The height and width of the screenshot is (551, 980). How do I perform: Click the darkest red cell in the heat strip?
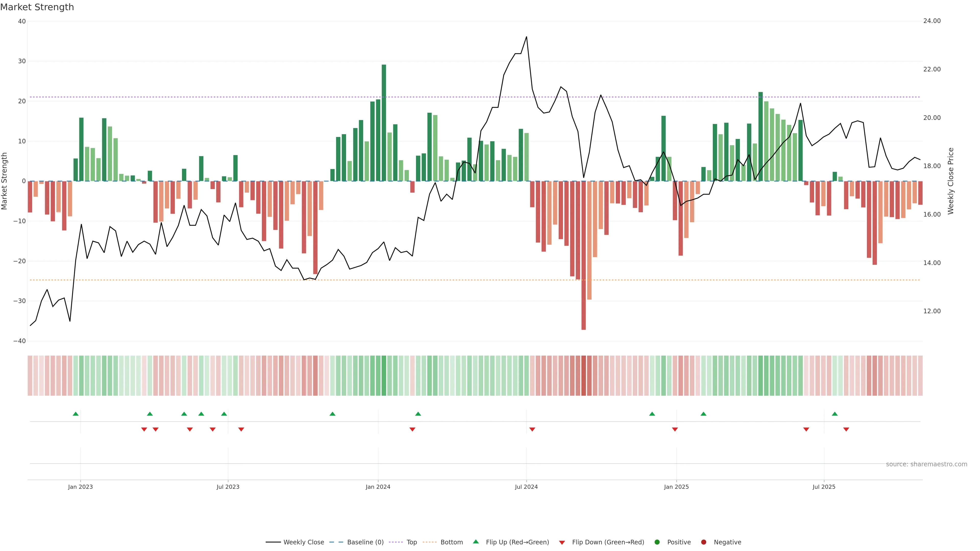click(584, 376)
